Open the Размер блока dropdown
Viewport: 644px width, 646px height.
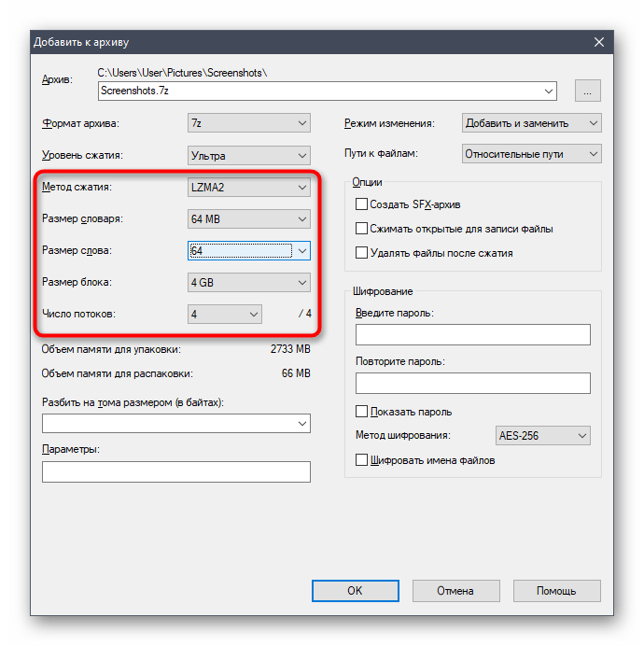(249, 282)
